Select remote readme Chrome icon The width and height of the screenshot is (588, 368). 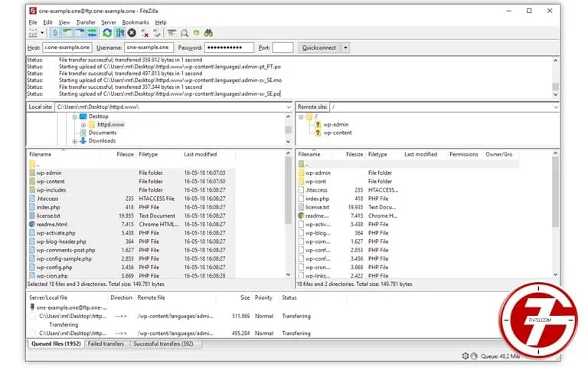point(301,216)
